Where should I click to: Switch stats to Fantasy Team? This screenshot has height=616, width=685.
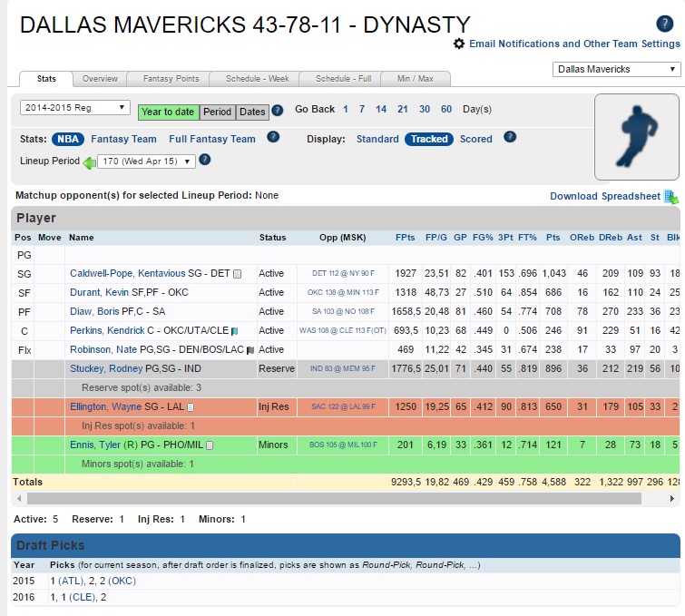123,139
